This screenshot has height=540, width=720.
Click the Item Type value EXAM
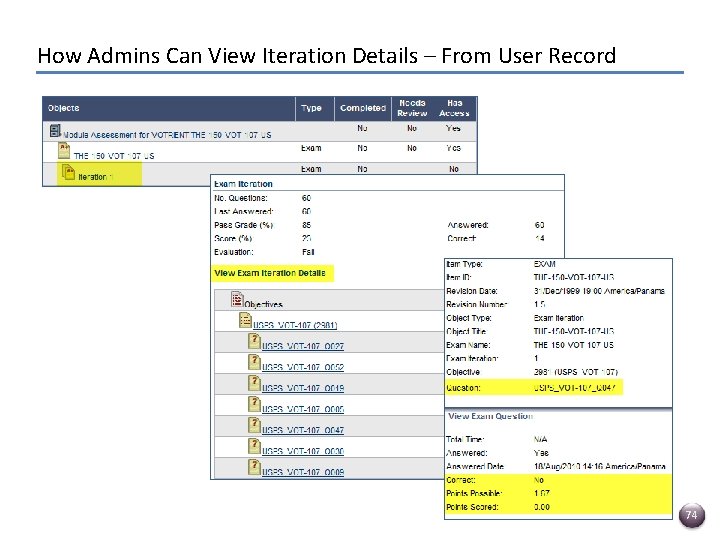click(545, 264)
